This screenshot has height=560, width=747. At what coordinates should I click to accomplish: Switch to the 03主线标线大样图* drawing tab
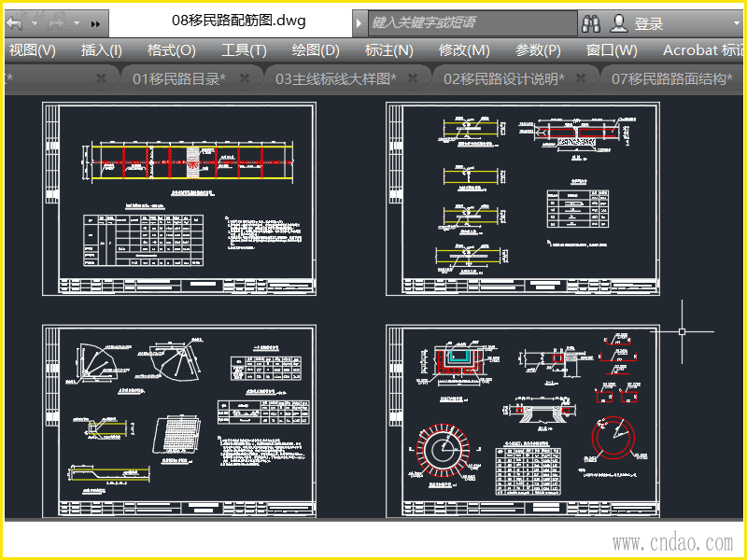(x=335, y=78)
